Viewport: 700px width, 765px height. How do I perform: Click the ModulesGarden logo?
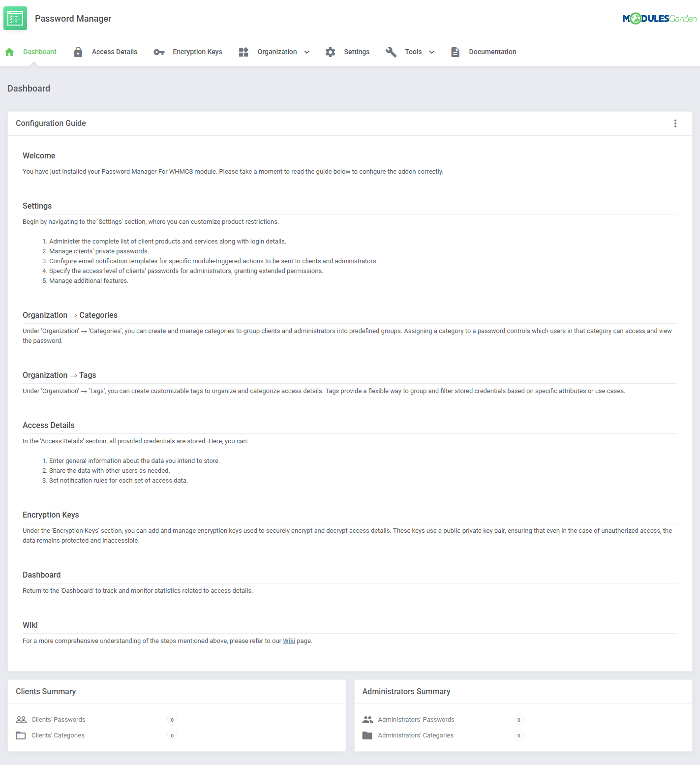[659, 19]
